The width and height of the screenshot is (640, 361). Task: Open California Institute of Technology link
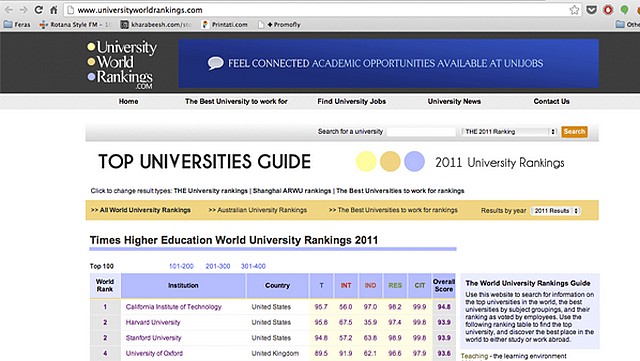click(173, 307)
